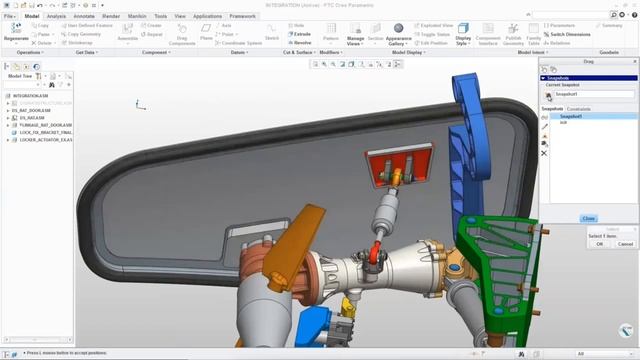Click the Hole tool
Viewport: 640px width, 360px height.
296,25
